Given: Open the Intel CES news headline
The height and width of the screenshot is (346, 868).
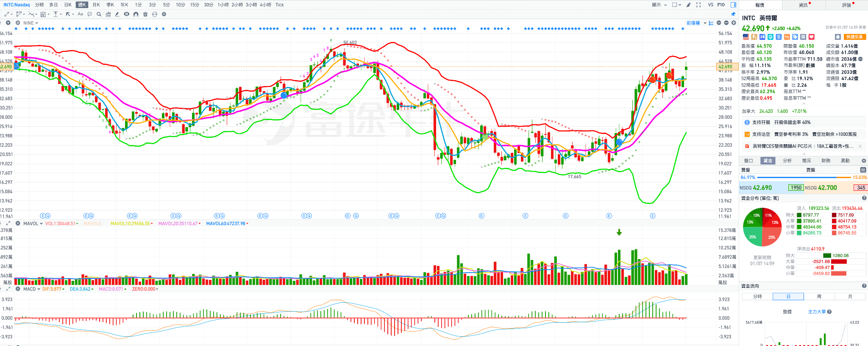Looking at the screenshot, I should pos(803,146).
